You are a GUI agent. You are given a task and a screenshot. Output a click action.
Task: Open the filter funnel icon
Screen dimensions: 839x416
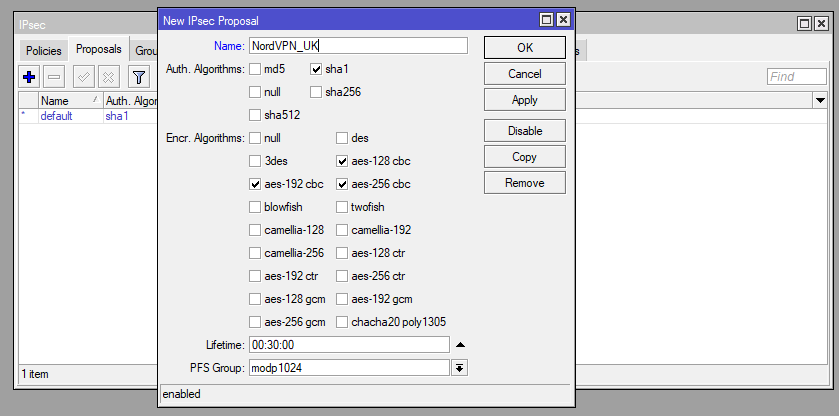pos(139,78)
